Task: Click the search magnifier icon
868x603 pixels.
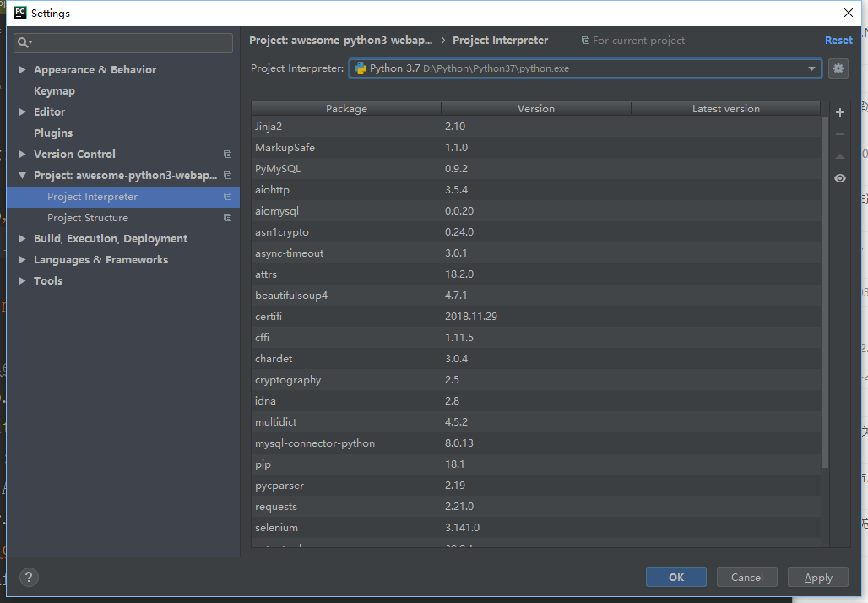Action: click(x=24, y=42)
